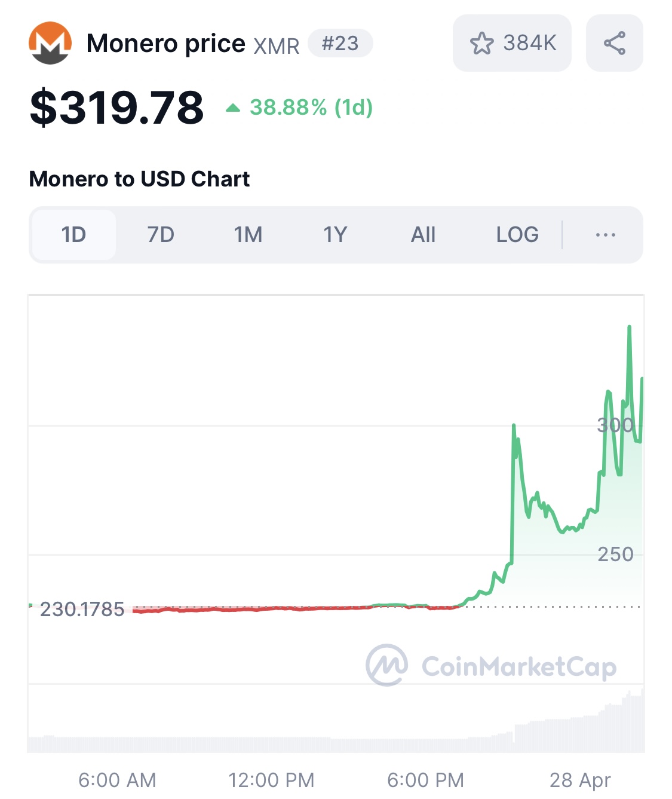The width and height of the screenshot is (672, 799).
Task: Show the All time chart range
Action: (x=423, y=235)
